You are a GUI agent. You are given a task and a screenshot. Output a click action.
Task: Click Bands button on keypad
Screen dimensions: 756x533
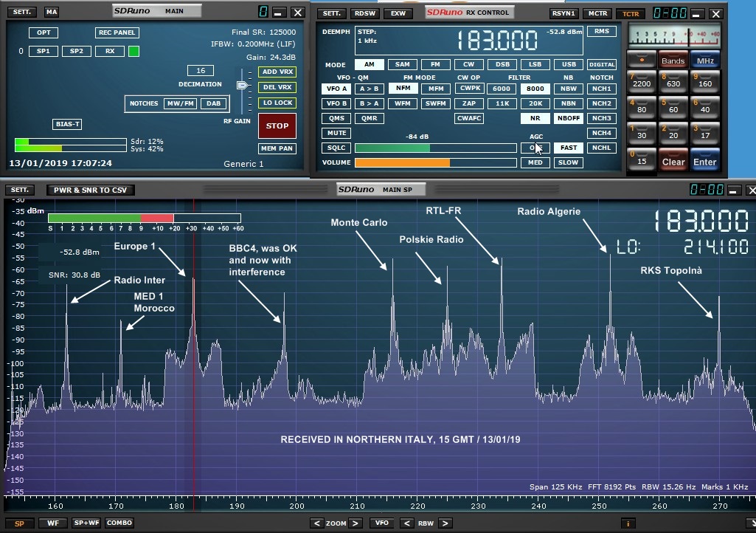pos(673,60)
